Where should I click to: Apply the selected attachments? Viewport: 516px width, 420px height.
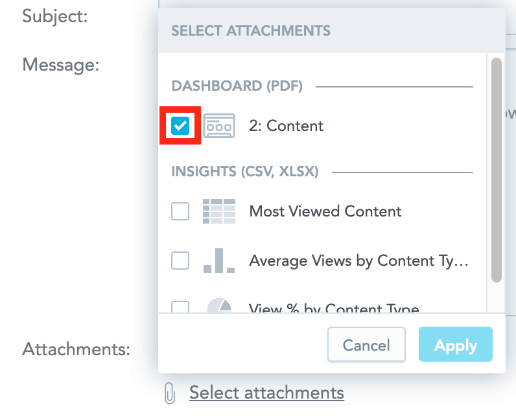[455, 345]
